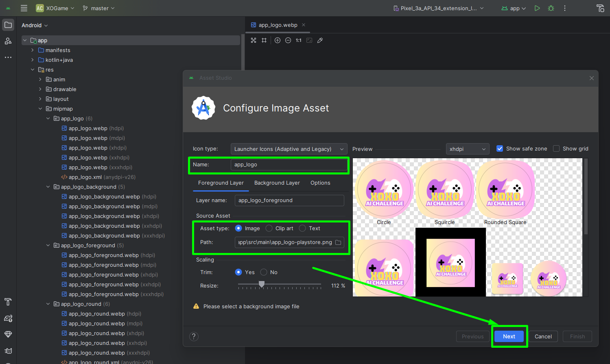Open the Resource Manager sidebar icon
This screenshot has height=364, width=610.
[8, 41]
